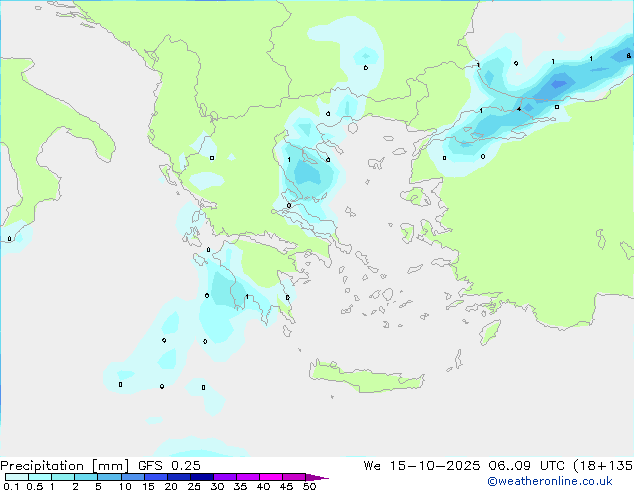This screenshot has height=490, width=634.
Task: Click the "50" legend scale label
Action: pyautogui.click(x=309, y=486)
